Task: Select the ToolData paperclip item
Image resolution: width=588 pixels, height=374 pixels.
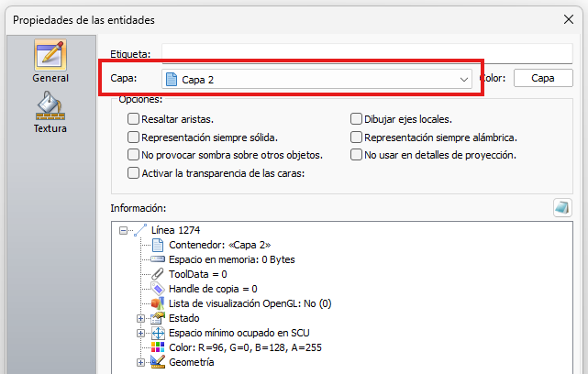Action: (x=189, y=274)
